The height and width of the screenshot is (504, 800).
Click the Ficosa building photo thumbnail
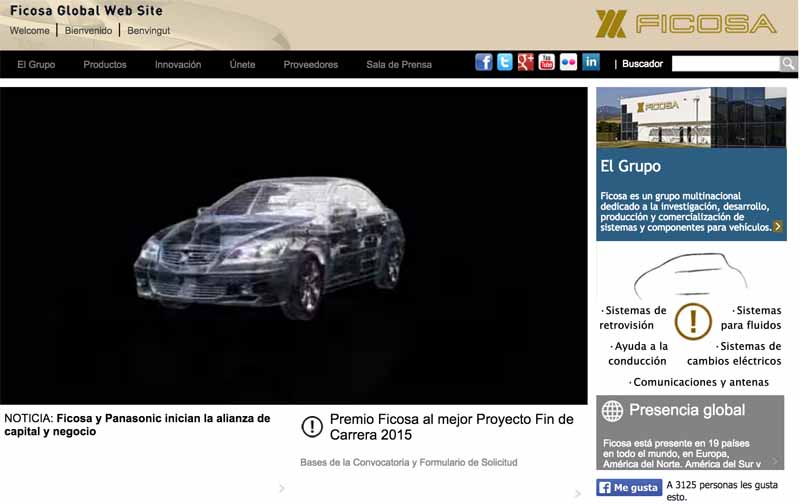[x=691, y=117]
